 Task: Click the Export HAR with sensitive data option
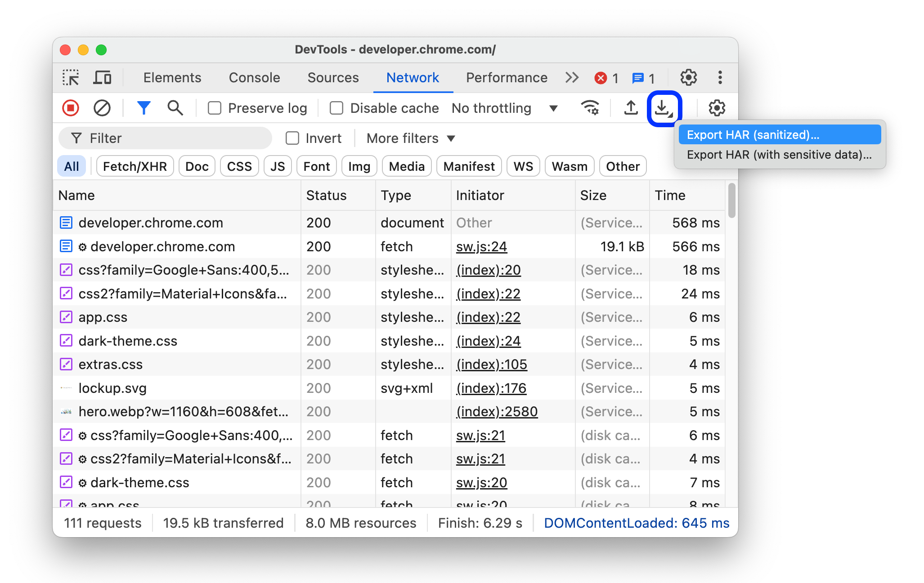click(778, 155)
